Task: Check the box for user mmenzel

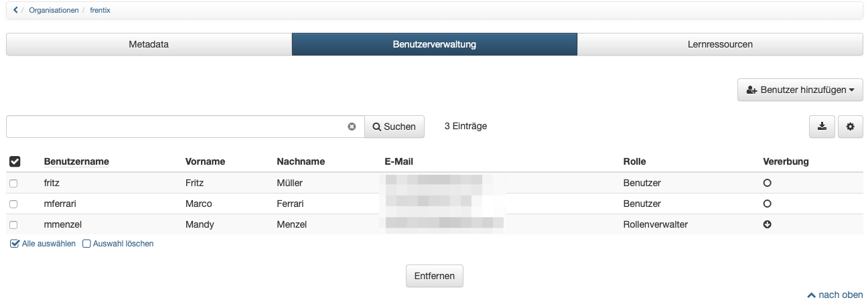Action: pos(13,225)
